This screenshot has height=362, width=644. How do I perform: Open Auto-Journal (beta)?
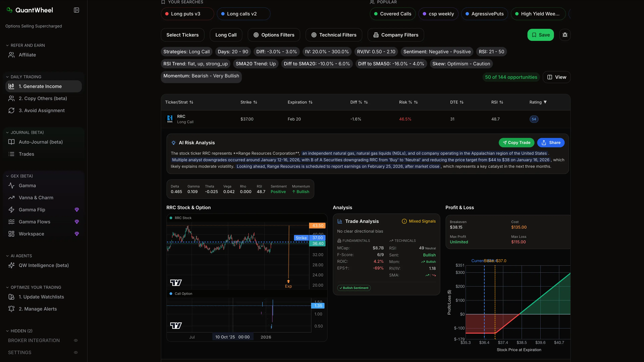(x=43, y=142)
